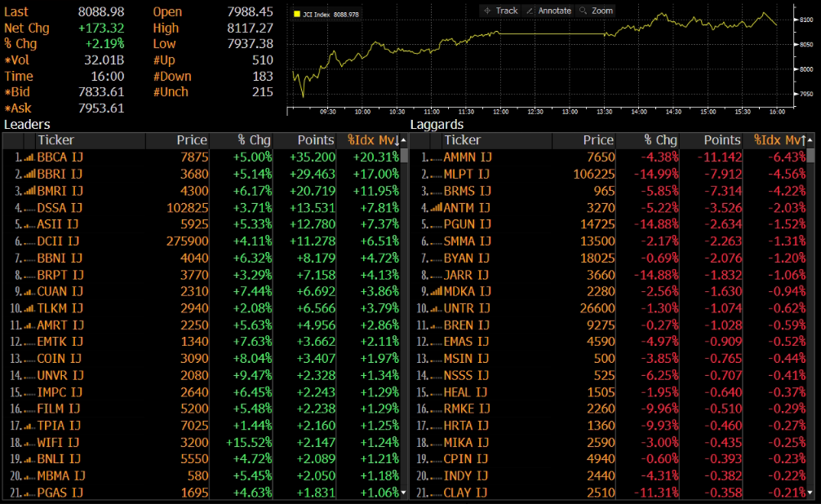Click the volume bars icon beside TLKM IJ
This screenshot has height=504, width=821.
tap(29, 309)
